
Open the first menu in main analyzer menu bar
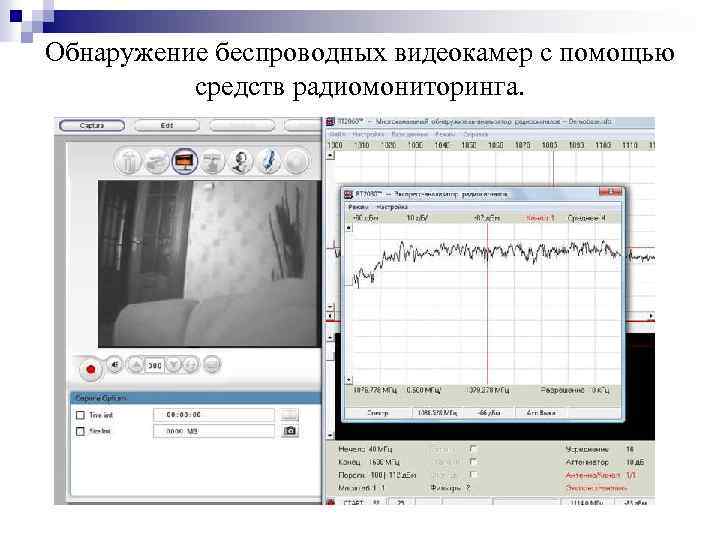coord(337,134)
